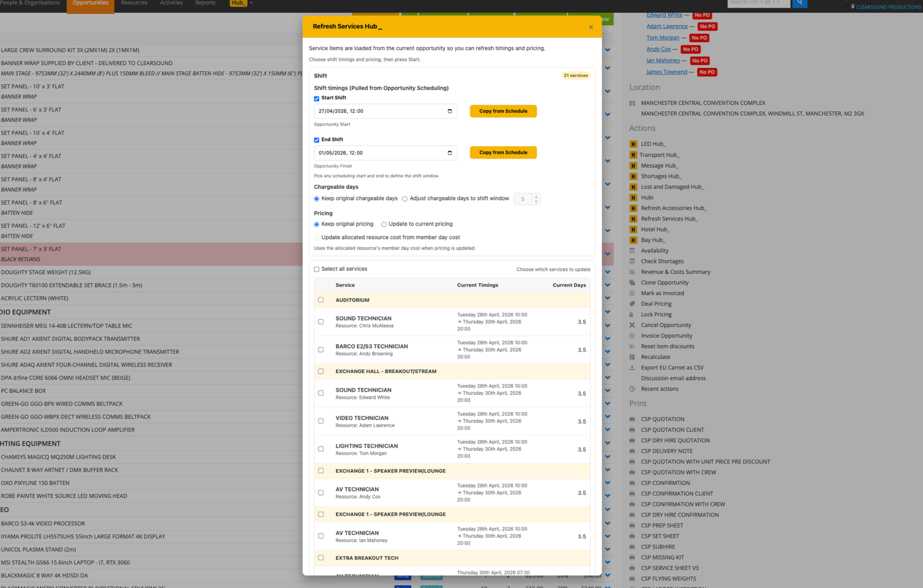This screenshot has height=588, width=923.
Task: Expand the chevron on the DOUGHTY STAGE WEIGHT row
Action: pos(608,271)
